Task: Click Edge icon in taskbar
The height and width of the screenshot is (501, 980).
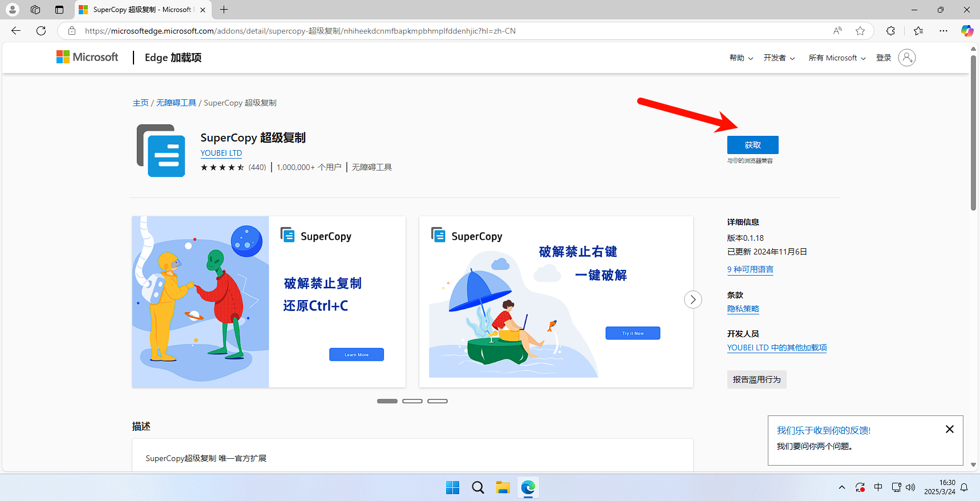Action: pyautogui.click(x=528, y=487)
